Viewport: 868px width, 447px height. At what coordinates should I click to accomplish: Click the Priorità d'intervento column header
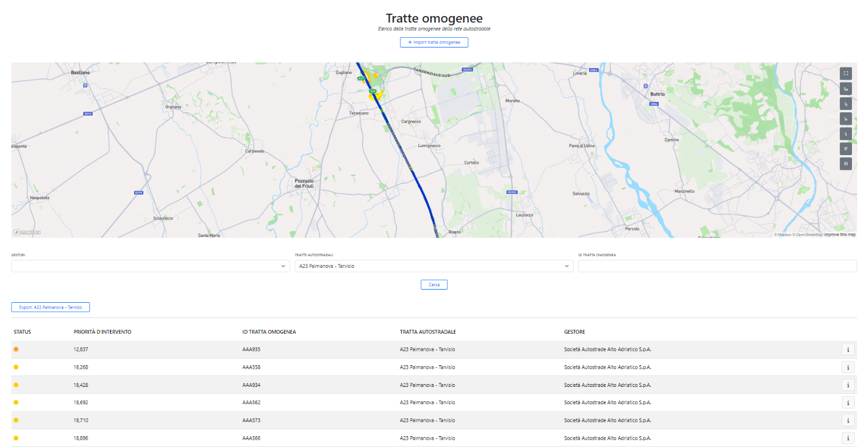tap(103, 332)
